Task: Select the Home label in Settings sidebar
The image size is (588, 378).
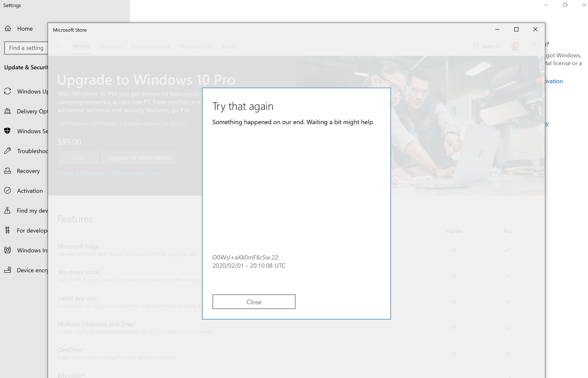Action: (x=25, y=28)
